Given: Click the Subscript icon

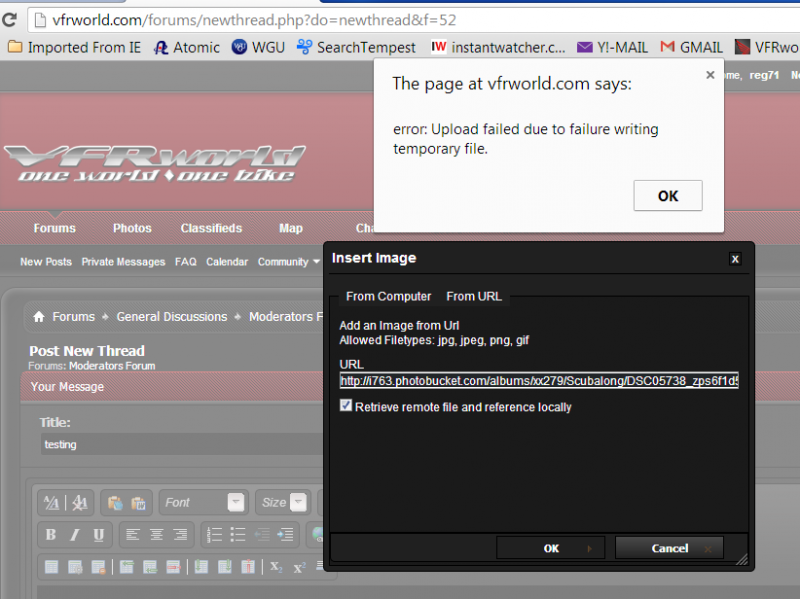Looking at the screenshot, I should click(x=277, y=567).
